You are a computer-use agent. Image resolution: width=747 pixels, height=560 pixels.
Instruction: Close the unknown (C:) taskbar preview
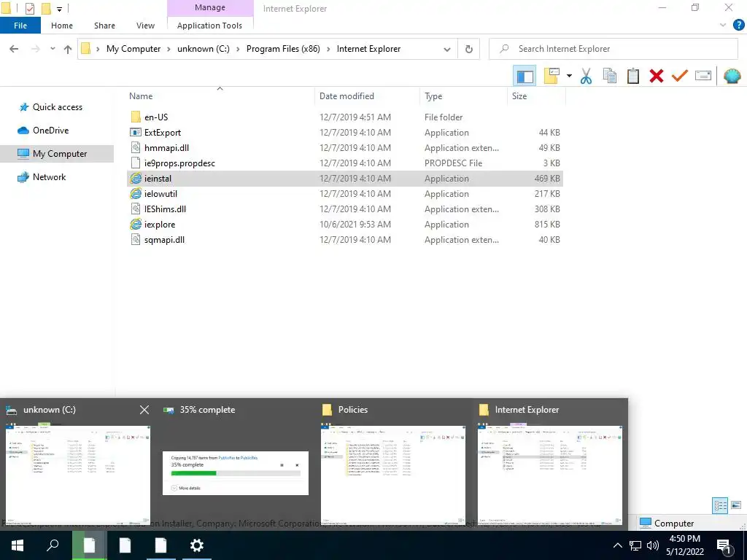[144, 410]
